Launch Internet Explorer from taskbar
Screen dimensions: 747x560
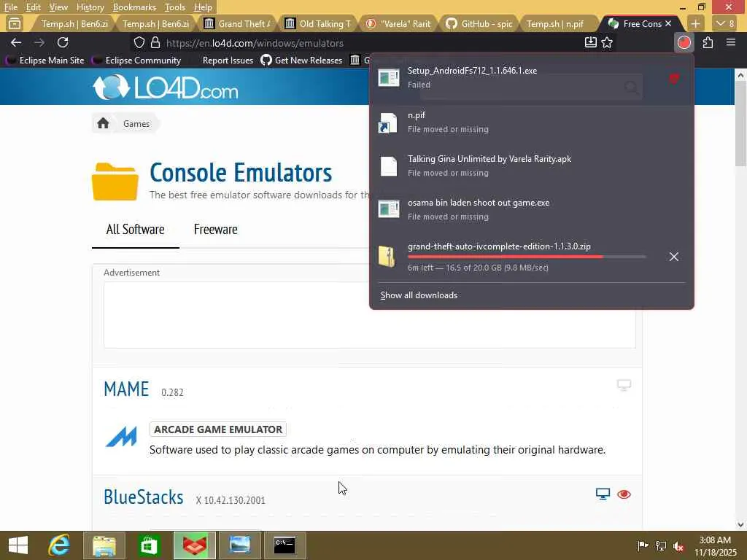pyautogui.click(x=59, y=545)
